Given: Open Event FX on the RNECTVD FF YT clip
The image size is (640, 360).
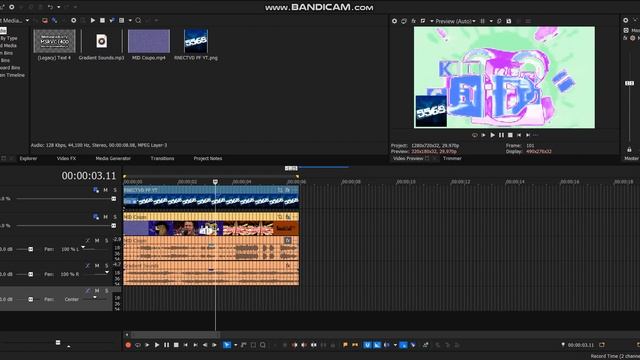Looking at the screenshot, I should tap(287, 190).
